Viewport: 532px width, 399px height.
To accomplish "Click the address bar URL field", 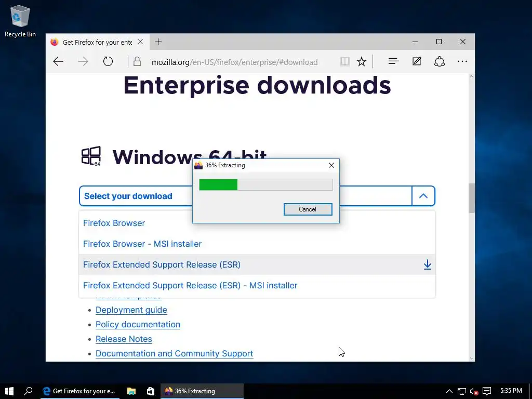I will (235, 62).
